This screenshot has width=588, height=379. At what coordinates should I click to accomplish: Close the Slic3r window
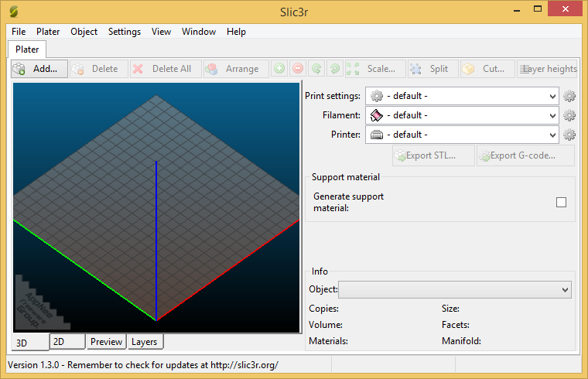coord(565,9)
